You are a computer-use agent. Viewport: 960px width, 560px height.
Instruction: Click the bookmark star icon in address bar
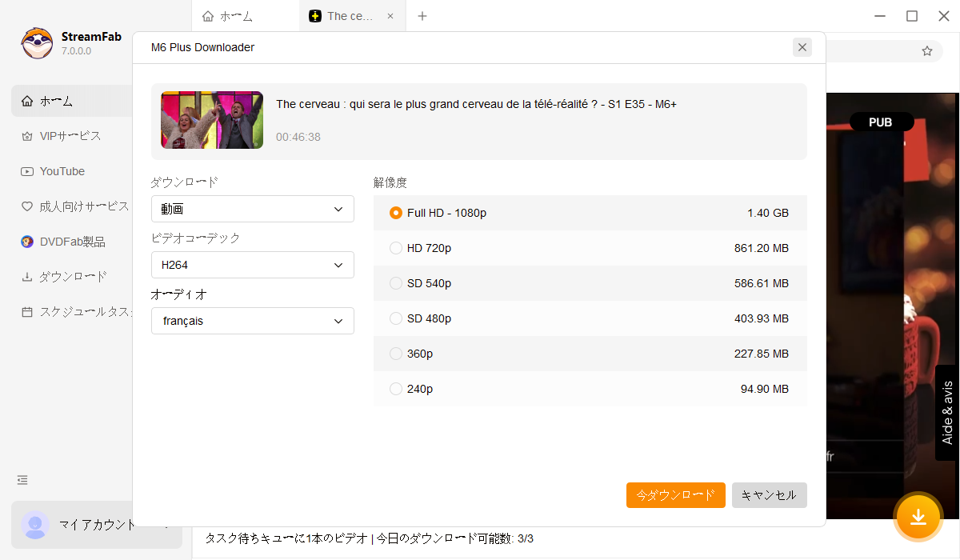[x=926, y=51]
